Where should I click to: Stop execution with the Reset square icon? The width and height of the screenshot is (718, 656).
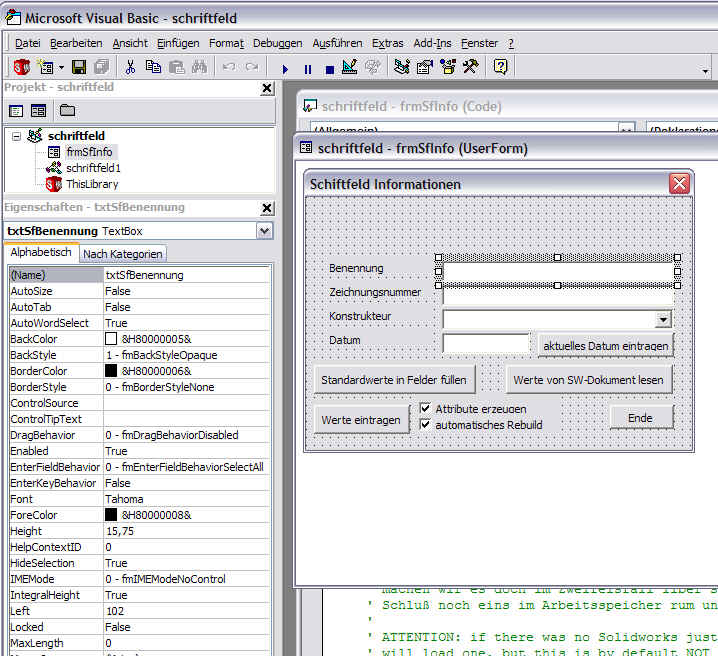point(328,68)
